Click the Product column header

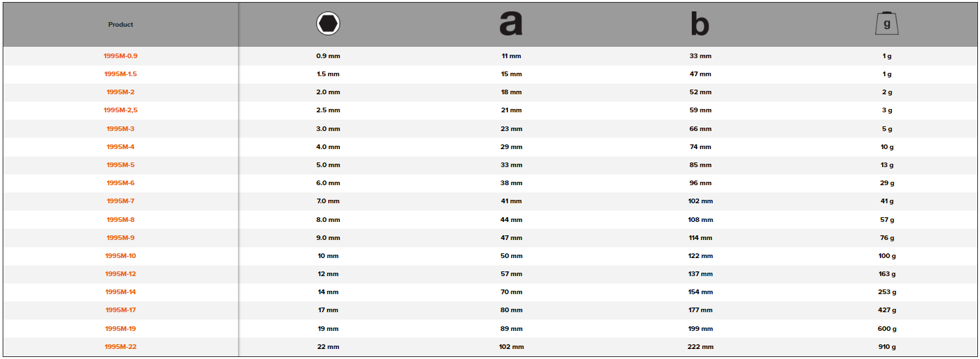121,25
